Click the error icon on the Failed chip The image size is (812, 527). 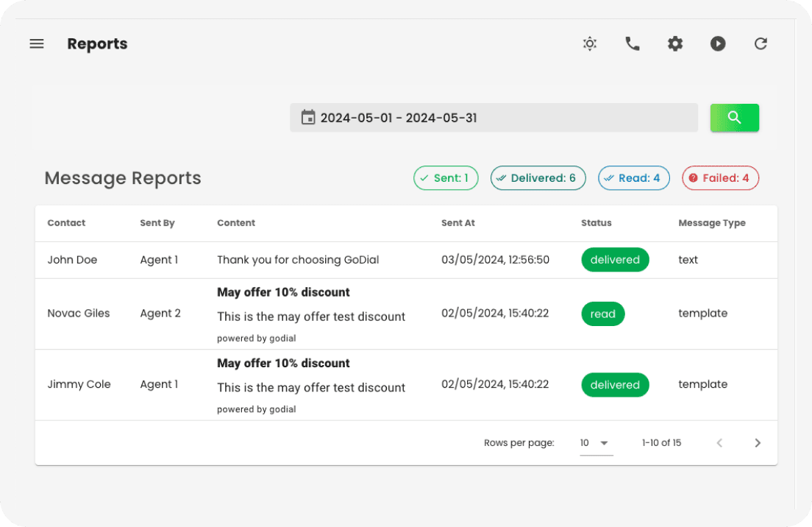[692, 177]
